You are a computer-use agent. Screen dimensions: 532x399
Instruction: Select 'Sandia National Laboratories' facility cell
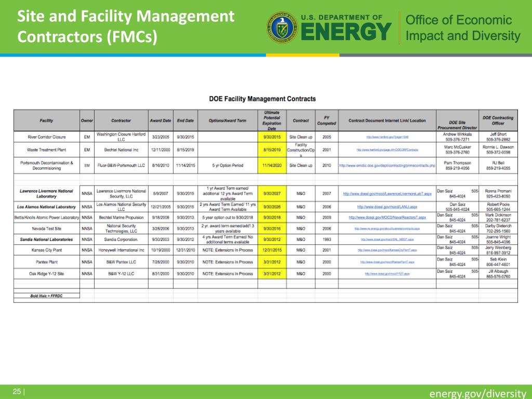46,239
